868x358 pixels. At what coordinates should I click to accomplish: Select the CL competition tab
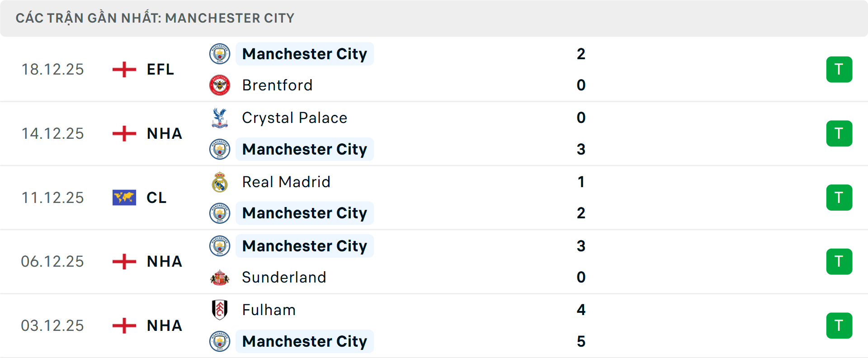[156, 198]
